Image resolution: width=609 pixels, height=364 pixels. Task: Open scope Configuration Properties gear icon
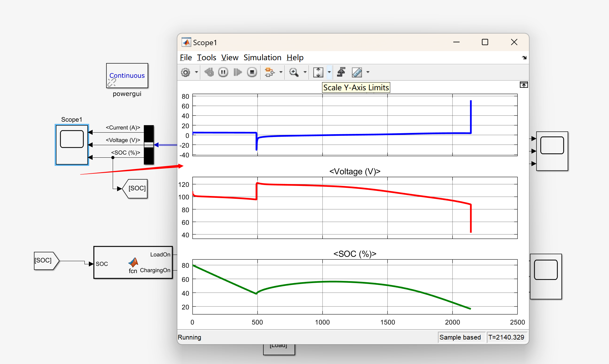(186, 72)
